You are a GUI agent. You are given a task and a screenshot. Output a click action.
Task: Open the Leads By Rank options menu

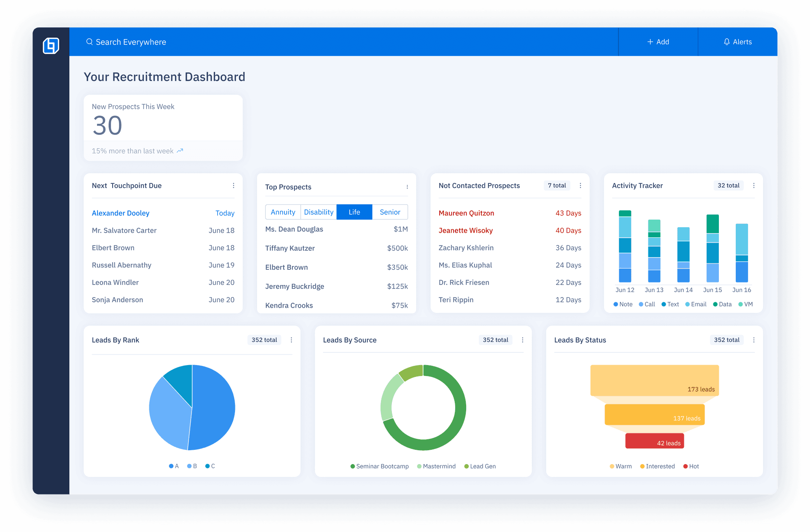tap(291, 340)
